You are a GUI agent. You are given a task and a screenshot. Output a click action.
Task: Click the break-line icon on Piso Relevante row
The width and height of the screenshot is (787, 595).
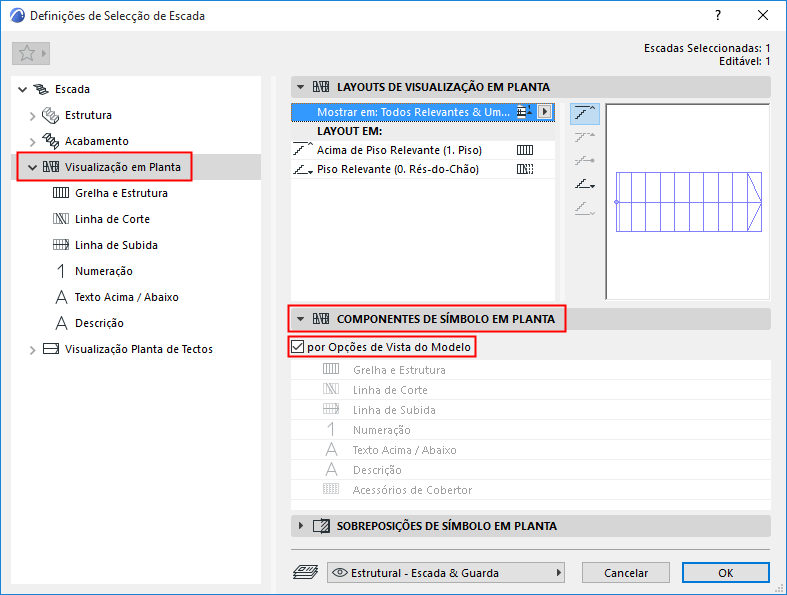click(525, 169)
